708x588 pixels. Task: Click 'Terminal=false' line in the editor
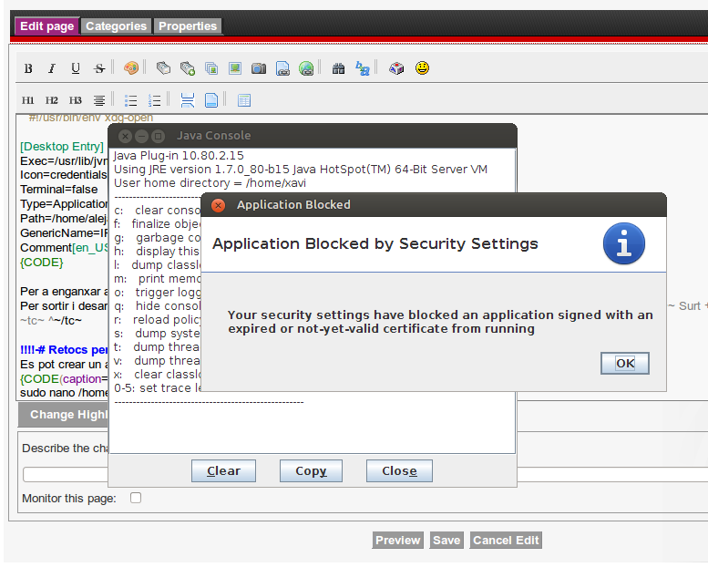[x=58, y=190]
